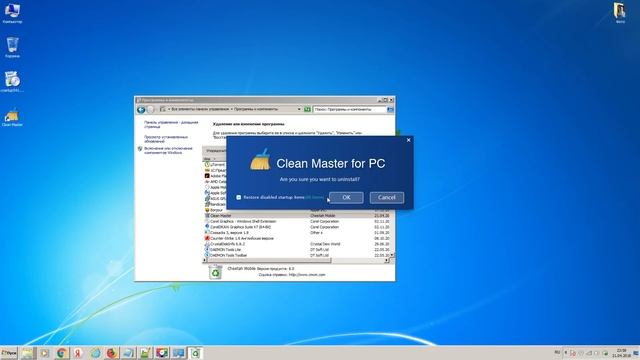The image size is (640, 360).
Task: Select the DAEMON Tools Lite row
Action: coord(297,249)
